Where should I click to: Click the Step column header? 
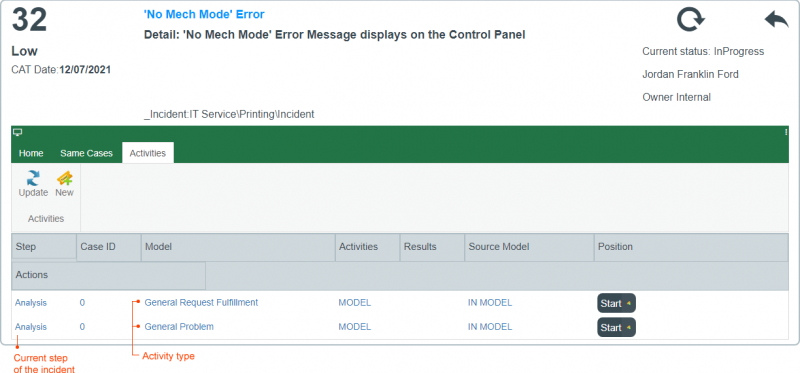tap(44, 247)
